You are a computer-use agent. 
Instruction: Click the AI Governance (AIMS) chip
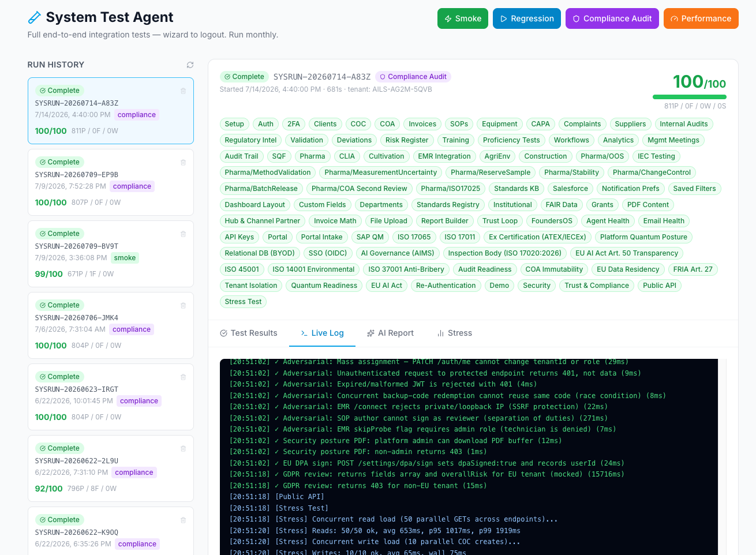tap(398, 253)
